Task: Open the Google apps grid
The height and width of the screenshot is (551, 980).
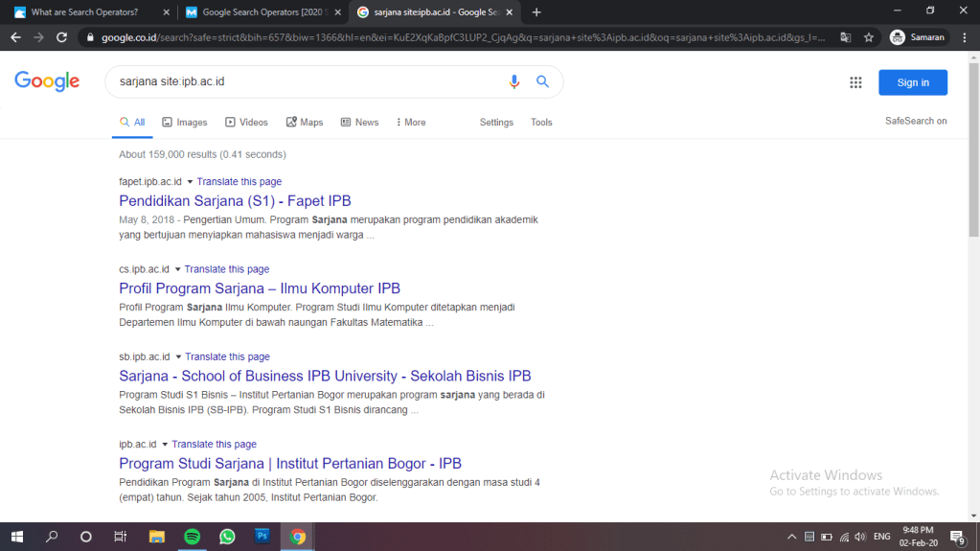Action: tap(855, 82)
